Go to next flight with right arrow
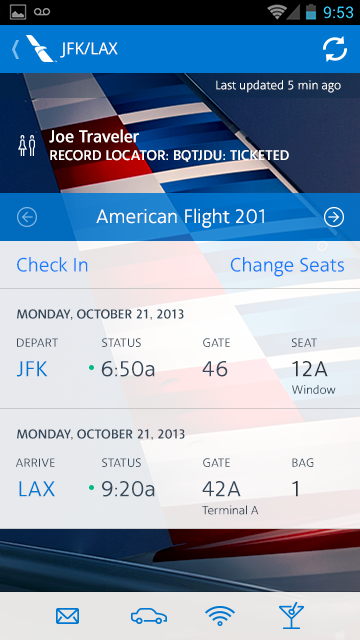The height and width of the screenshot is (640, 360). (334, 217)
